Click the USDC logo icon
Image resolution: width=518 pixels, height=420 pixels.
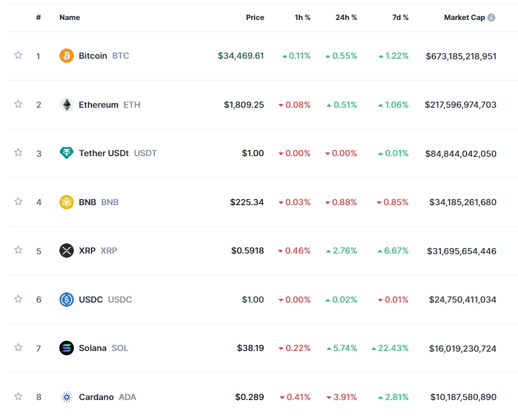[67, 300]
